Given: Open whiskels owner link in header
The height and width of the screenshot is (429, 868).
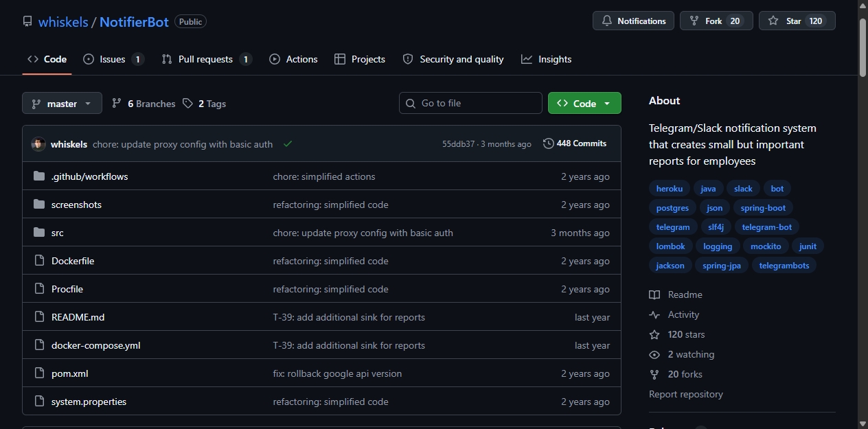Looking at the screenshot, I should [x=63, y=22].
